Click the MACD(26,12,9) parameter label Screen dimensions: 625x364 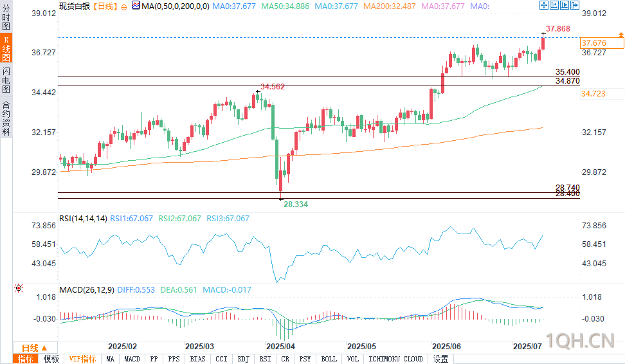click(x=87, y=290)
